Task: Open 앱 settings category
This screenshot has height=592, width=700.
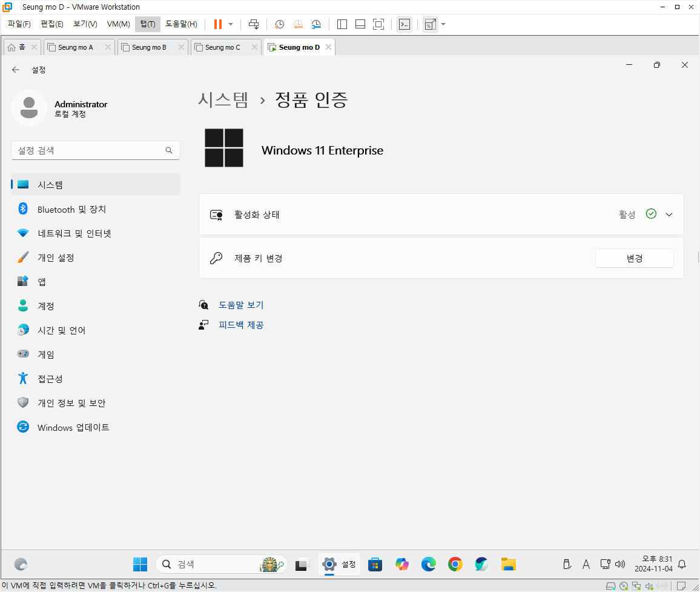Action: pyautogui.click(x=96, y=282)
